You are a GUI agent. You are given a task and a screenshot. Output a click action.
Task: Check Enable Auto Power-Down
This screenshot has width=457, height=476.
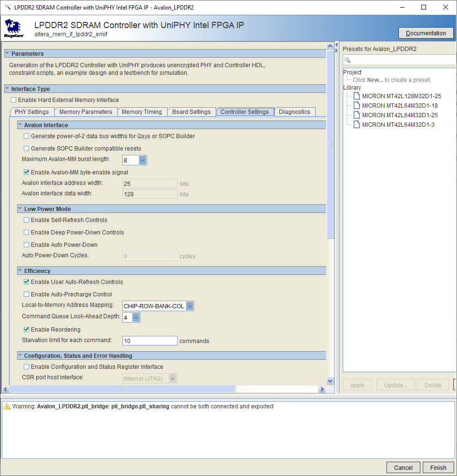point(26,245)
